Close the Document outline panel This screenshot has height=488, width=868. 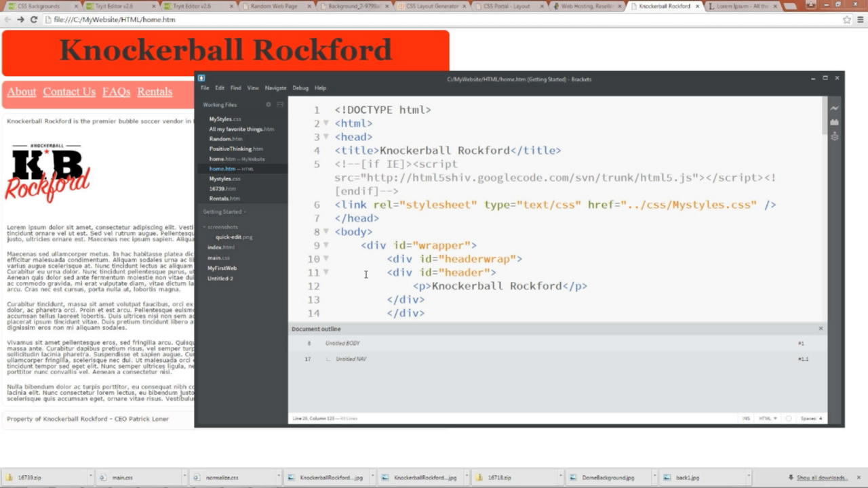click(x=821, y=329)
